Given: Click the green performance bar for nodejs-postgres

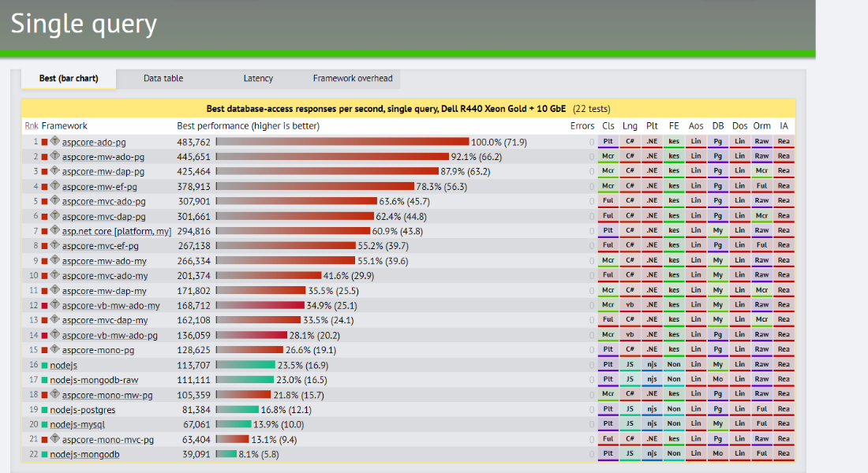Looking at the screenshot, I should 238,409.
